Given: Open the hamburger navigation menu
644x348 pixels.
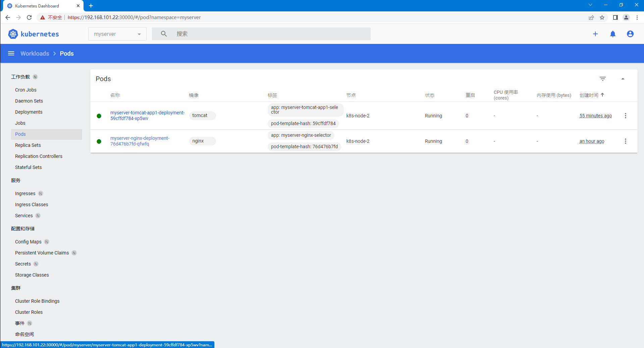Looking at the screenshot, I should [11, 53].
